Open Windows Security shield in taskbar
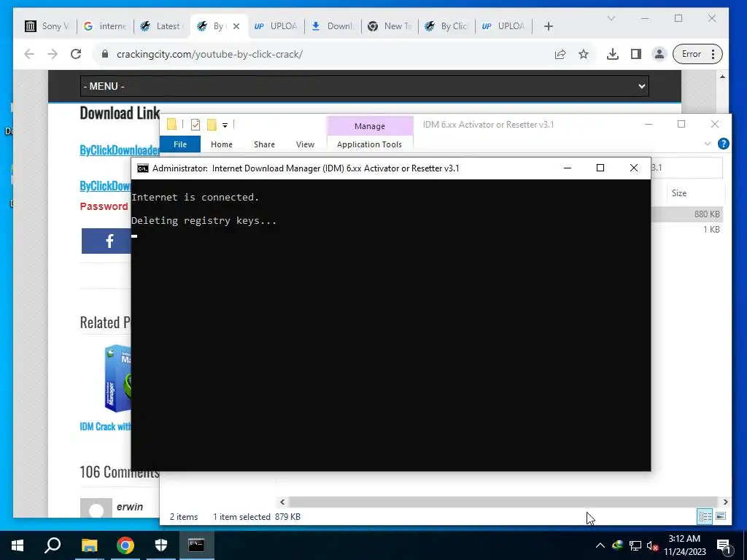Screen dimensions: 747x560 point(161,545)
